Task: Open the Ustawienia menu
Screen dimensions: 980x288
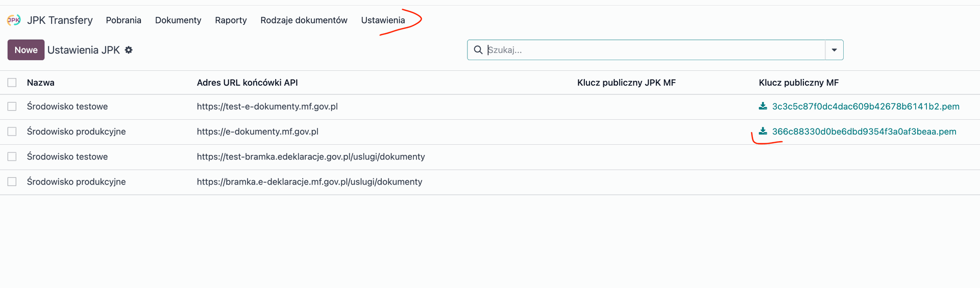Action: pyautogui.click(x=383, y=20)
